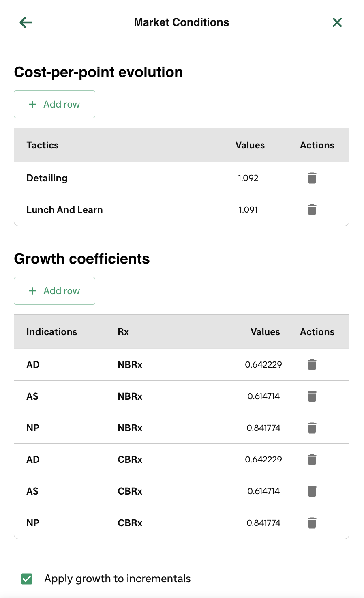This screenshot has height=598, width=364.
Task: Click the Indications column header
Action: [x=52, y=332]
